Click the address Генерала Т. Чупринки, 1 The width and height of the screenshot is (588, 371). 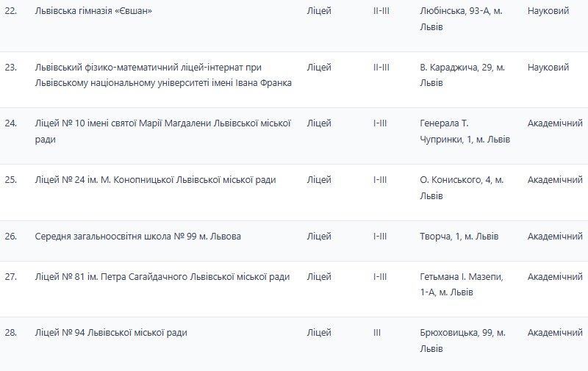click(x=464, y=131)
